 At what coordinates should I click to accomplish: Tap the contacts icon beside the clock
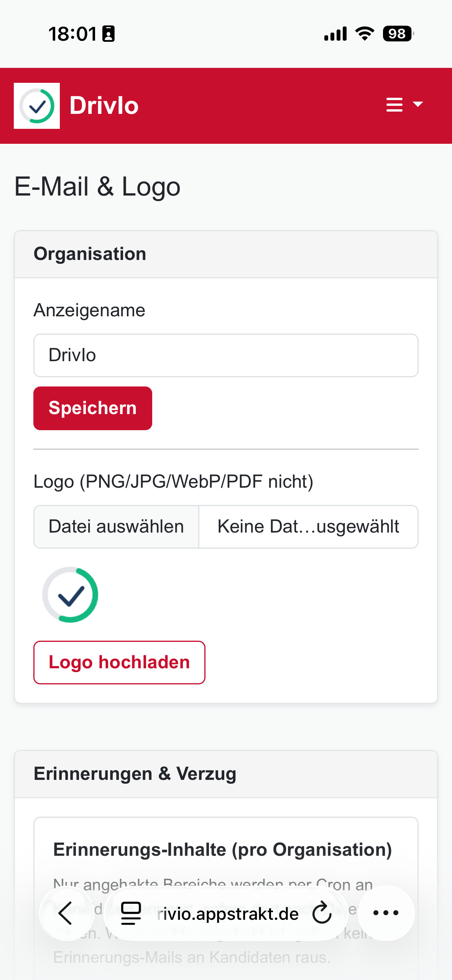109,34
